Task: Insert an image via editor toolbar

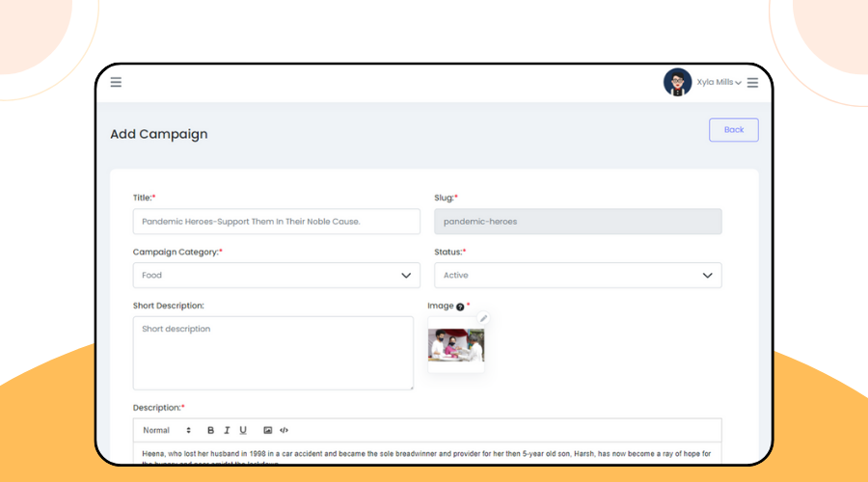Action: point(268,430)
